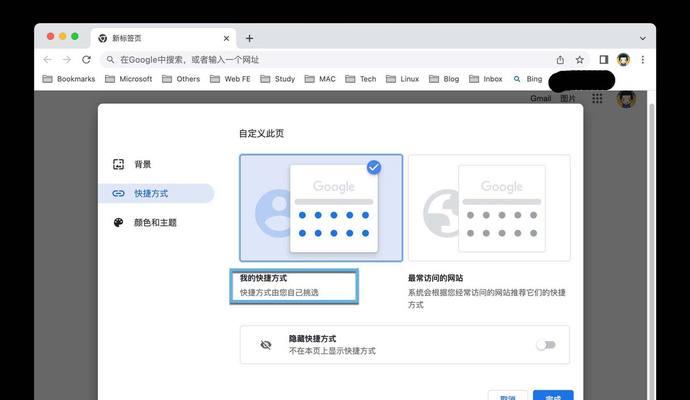This screenshot has height=400, width=690.
Task: Open the 图片 images link
Action: click(x=568, y=99)
